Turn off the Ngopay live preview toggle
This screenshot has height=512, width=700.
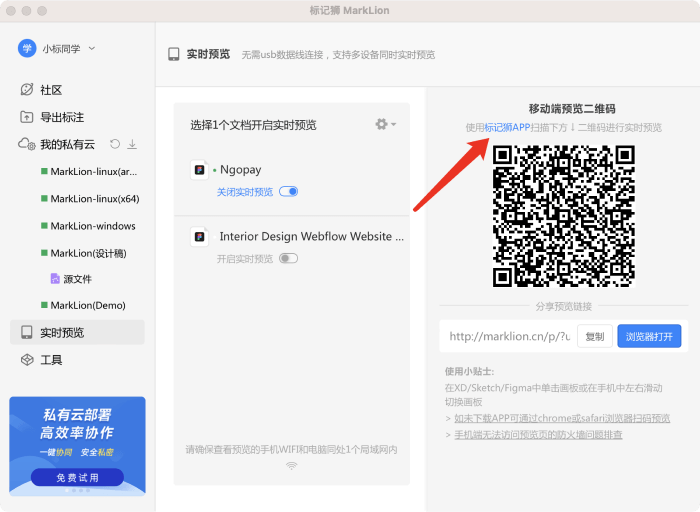click(x=288, y=192)
